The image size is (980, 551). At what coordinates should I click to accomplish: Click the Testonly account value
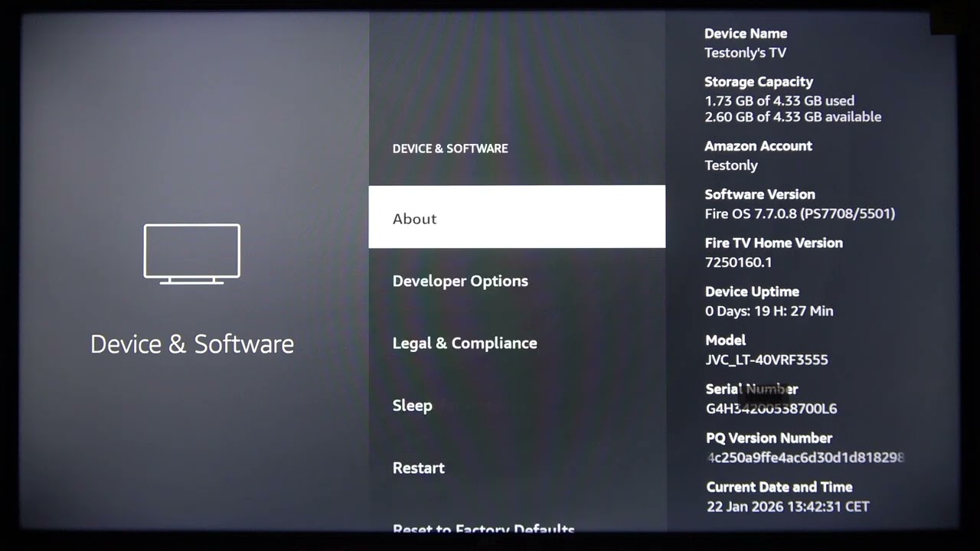click(x=731, y=165)
